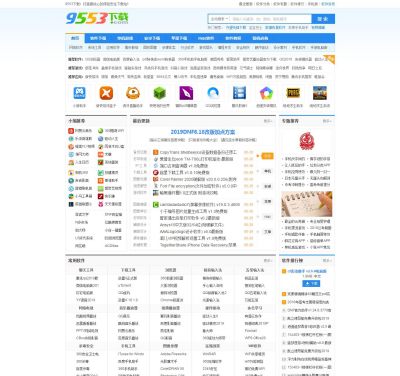The width and height of the screenshot is (400, 376).
Task: Click the blue download button in ranking panel
Action: click(311, 283)
